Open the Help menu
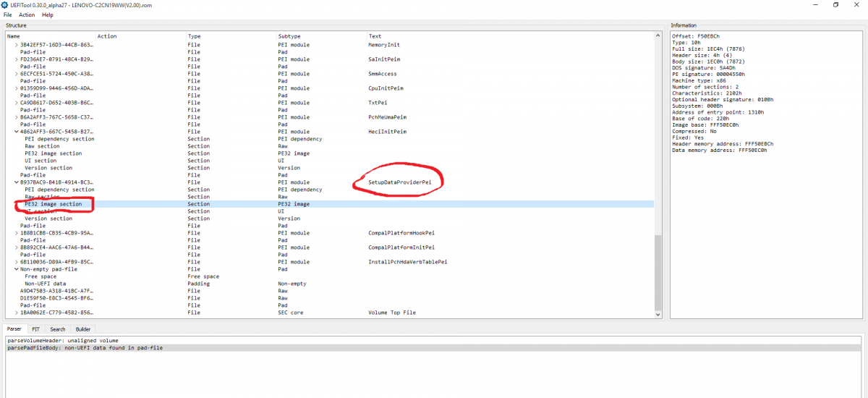This screenshot has height=398, width=868. 48,14
